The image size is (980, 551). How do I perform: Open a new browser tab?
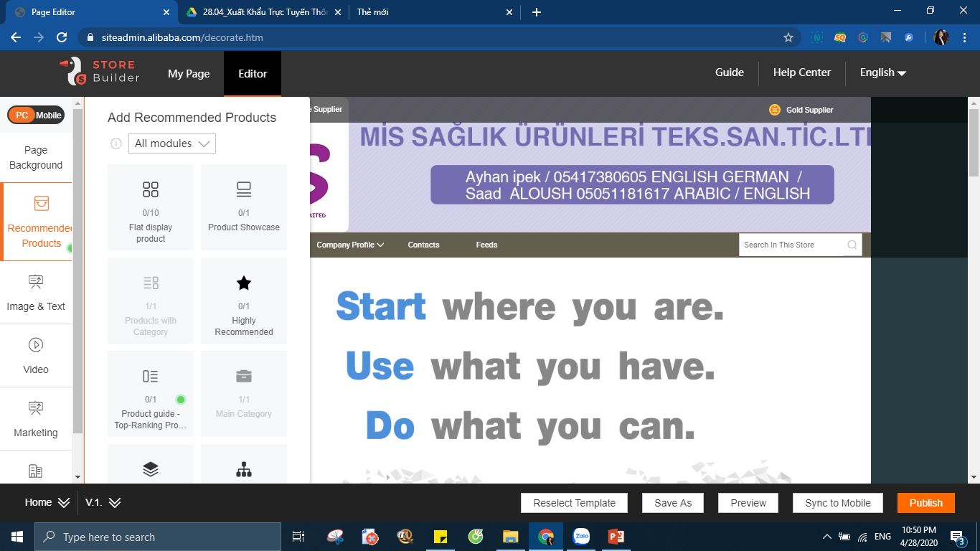[x=537, y=12]
